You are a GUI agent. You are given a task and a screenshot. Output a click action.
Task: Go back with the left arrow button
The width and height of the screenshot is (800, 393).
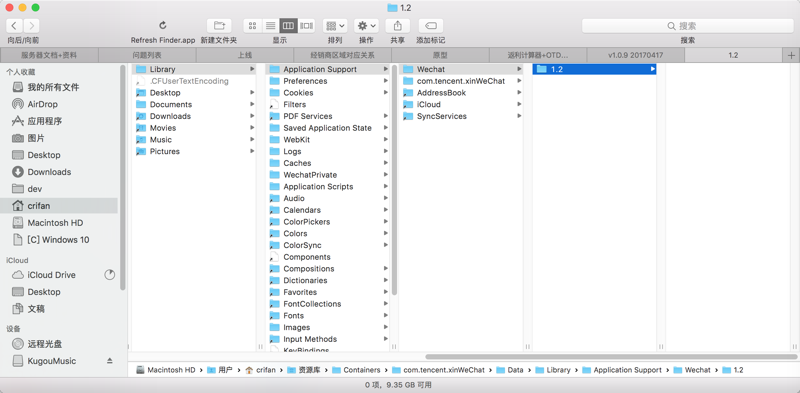[15, 26]
